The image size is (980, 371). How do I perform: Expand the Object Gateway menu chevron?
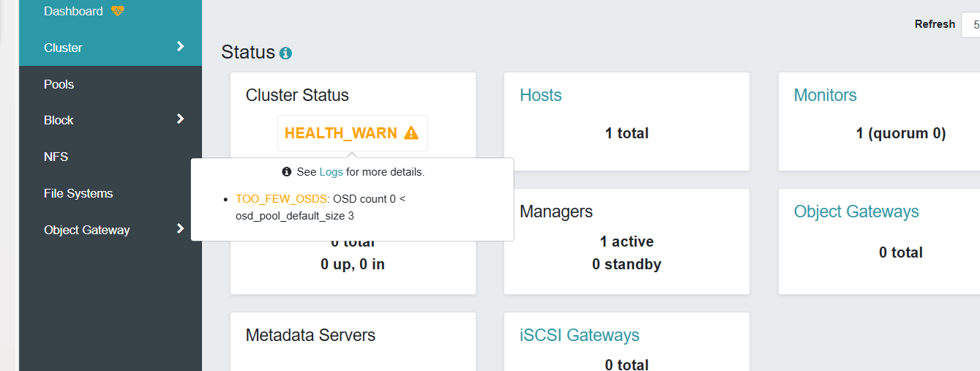click(181, 229)
